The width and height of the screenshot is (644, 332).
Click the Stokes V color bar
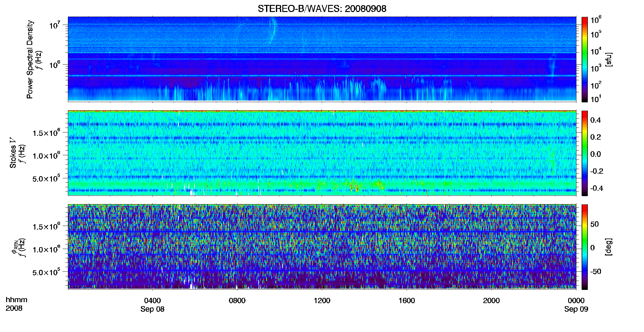585,153
